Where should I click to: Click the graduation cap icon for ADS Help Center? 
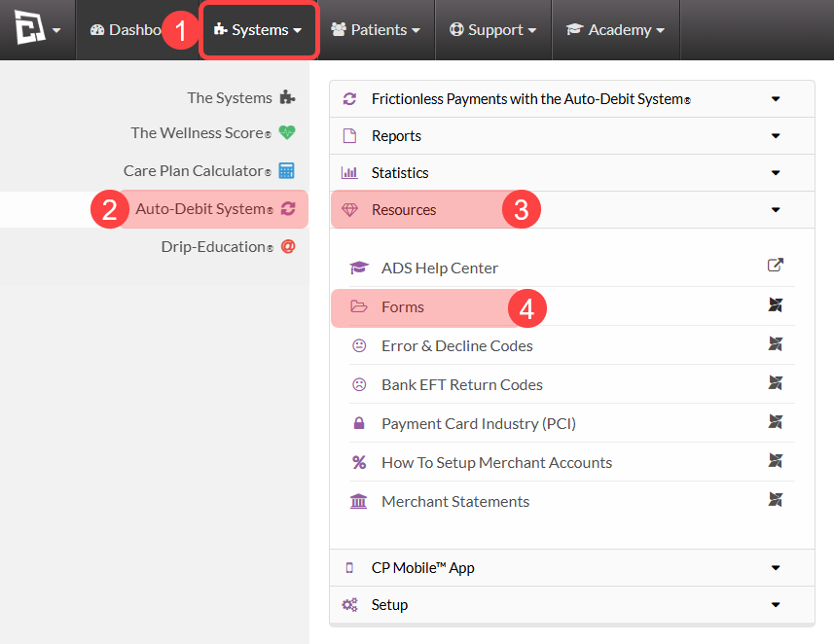point(359,268)
